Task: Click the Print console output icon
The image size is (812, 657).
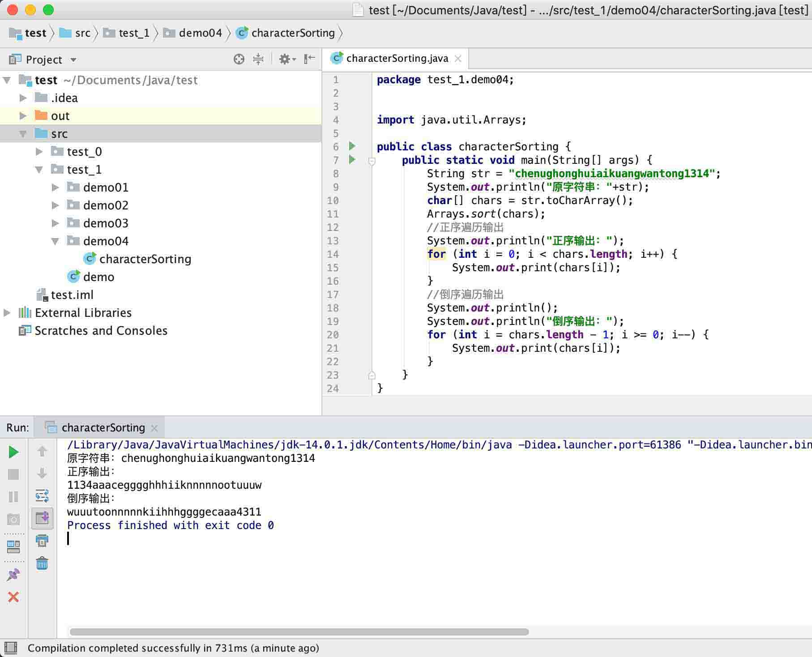Action: [42, 541]
